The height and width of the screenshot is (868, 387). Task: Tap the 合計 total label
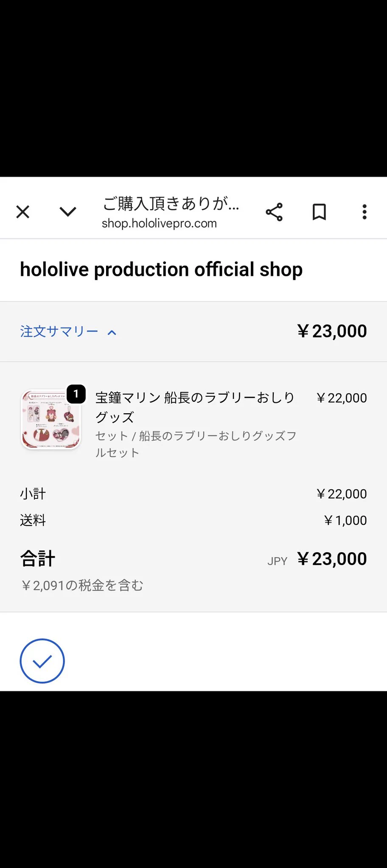point(38,559)
